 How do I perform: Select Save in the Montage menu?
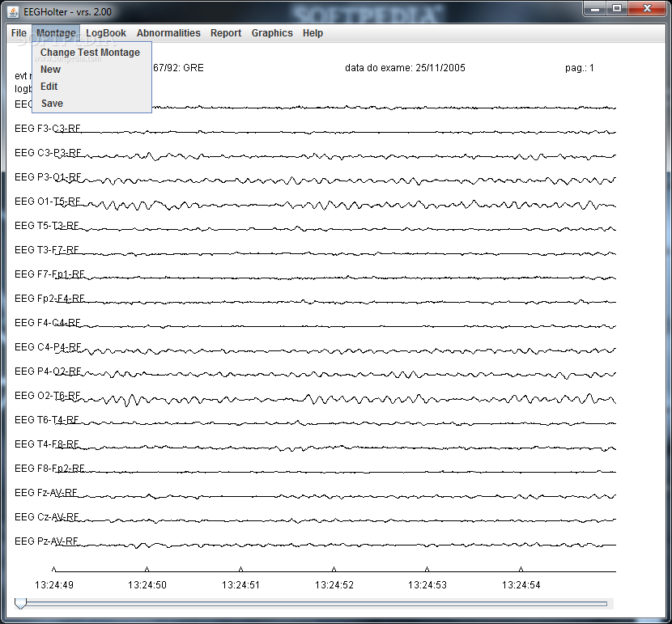(91, 104)
